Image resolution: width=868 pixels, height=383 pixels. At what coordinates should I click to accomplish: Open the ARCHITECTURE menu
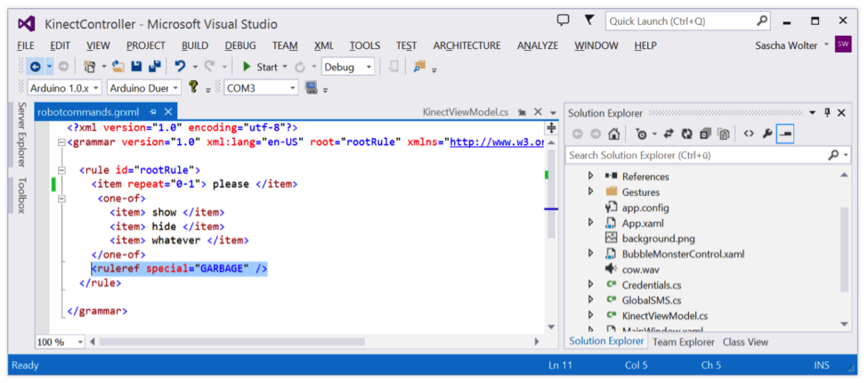point(466,45)
